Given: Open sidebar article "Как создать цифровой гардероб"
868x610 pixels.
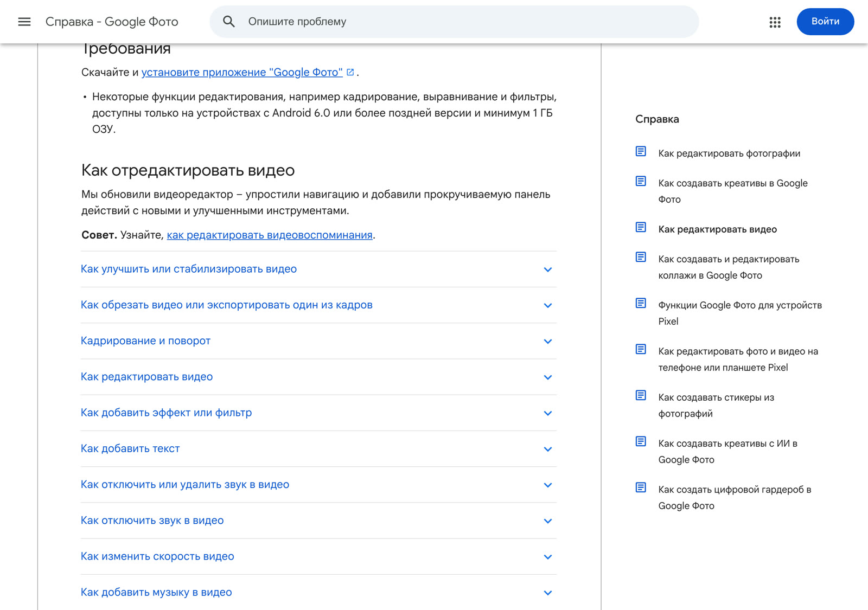Looking at the screenshot, I should click(x=735, y=498).
